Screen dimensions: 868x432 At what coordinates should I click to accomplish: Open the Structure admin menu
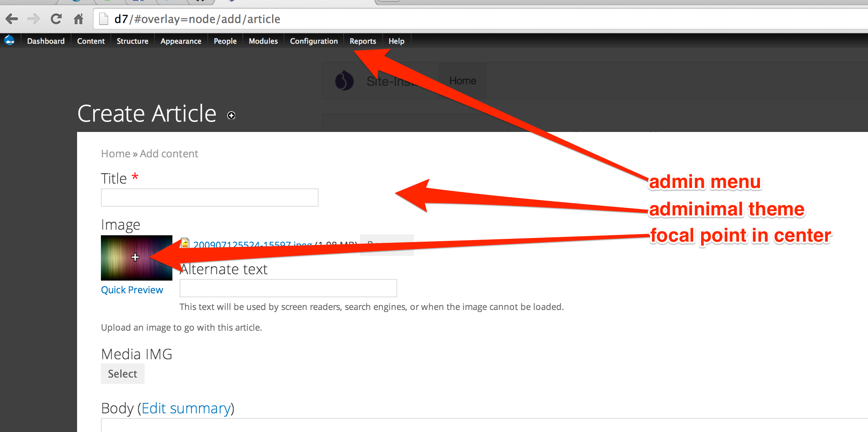click(132, 41)
